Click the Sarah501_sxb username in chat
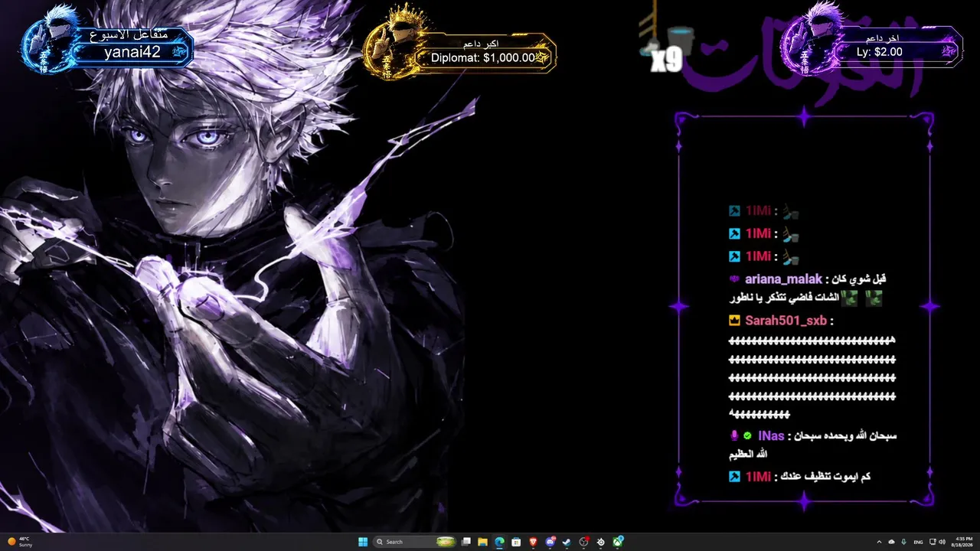Image resolution: width=980 pixels, height=551 pixels. tap(786, 321)
